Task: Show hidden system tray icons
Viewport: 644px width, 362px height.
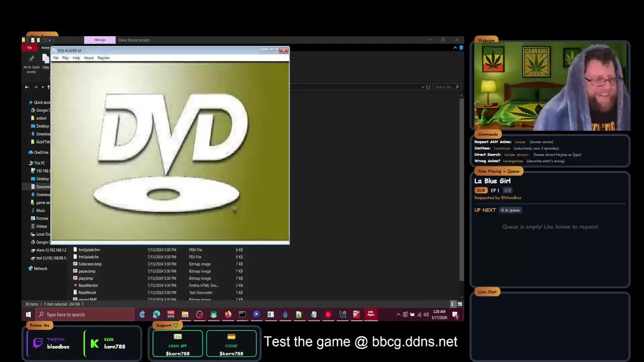Action: pyautogui.click(x=398, y=315)
